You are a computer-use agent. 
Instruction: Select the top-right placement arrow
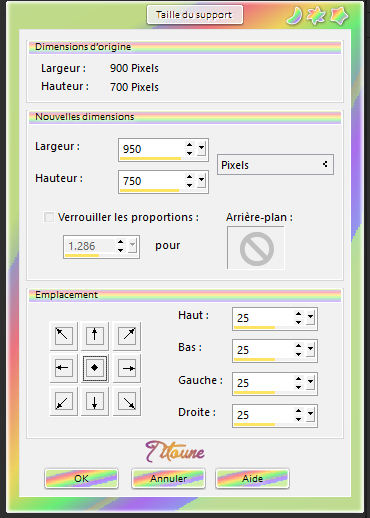(127, 335)
